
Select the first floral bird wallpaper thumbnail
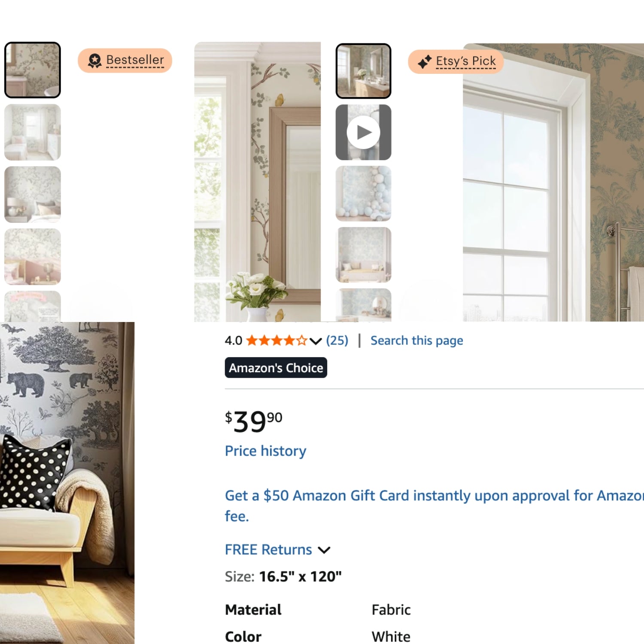pos(33,70)
